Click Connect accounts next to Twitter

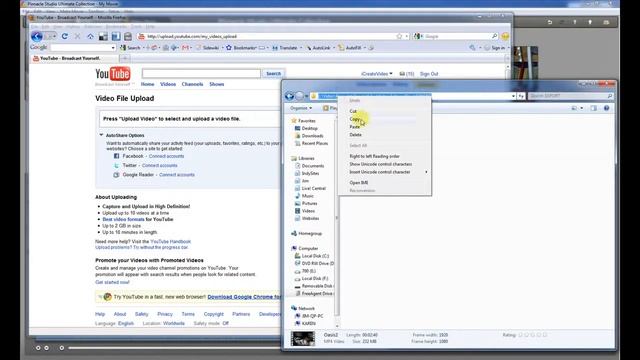click(x=159, y=165)
